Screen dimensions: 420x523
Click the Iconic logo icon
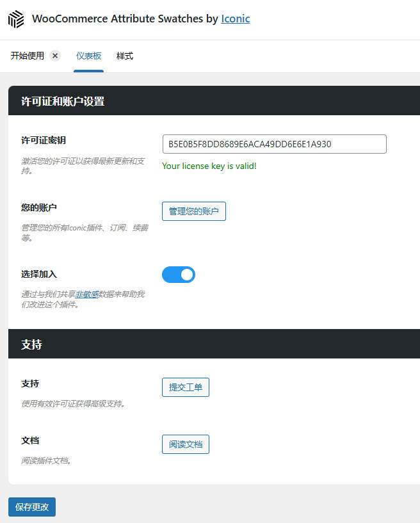tap(16, 19)
